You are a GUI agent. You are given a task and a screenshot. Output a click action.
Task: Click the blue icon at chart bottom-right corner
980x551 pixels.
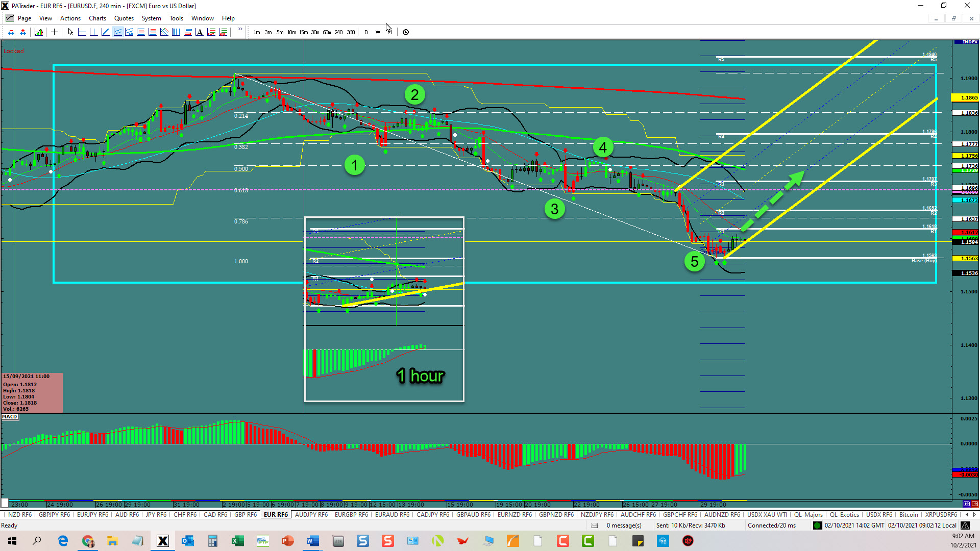coord(967,504)
